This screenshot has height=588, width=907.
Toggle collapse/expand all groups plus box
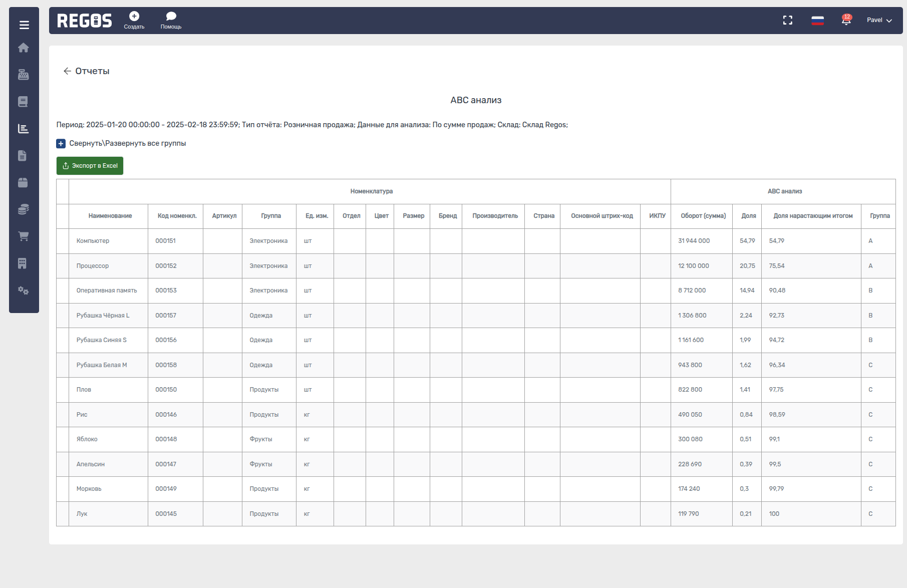click(x=61, y=144)
